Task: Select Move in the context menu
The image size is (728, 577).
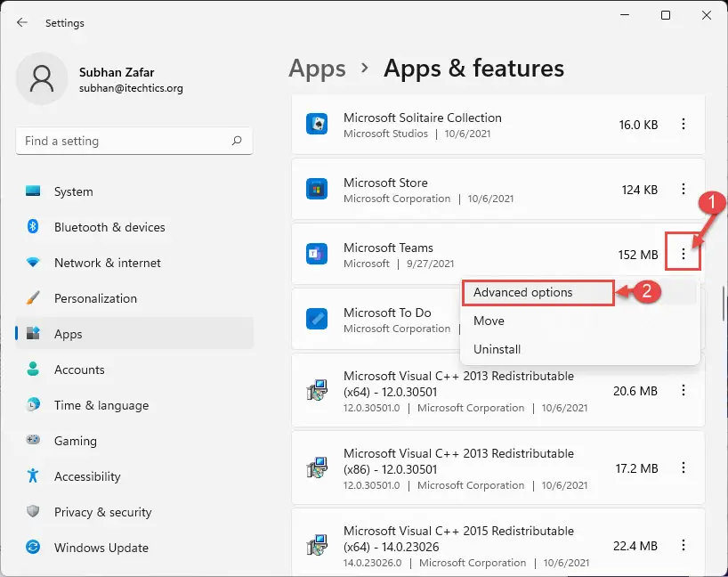Action: (x=580, y=321)
